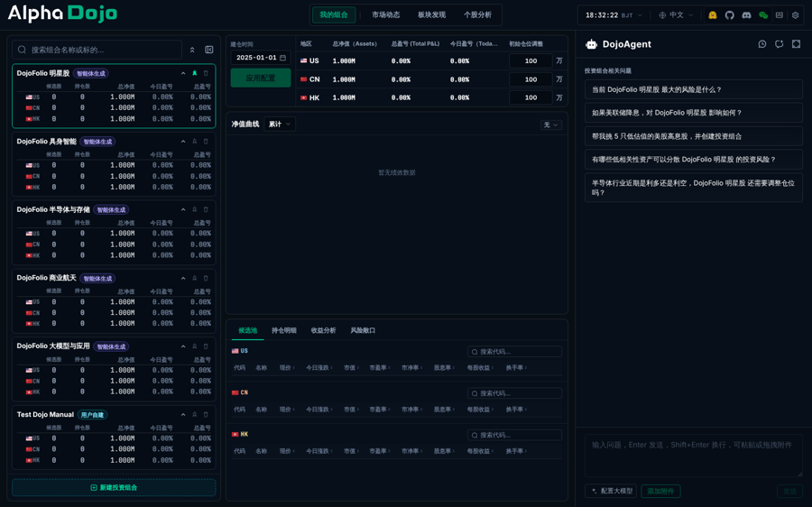Open DojoAgent chat history icon

(x=762, y=44)
